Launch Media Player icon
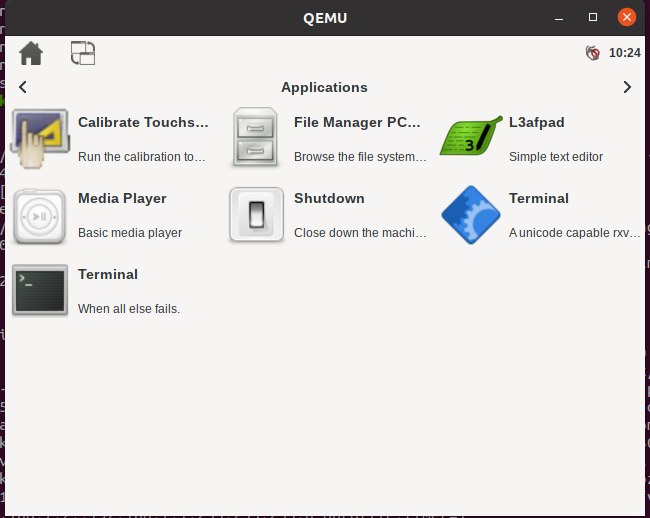The width and height of the screenshot is (650, 518). (39, 216)
